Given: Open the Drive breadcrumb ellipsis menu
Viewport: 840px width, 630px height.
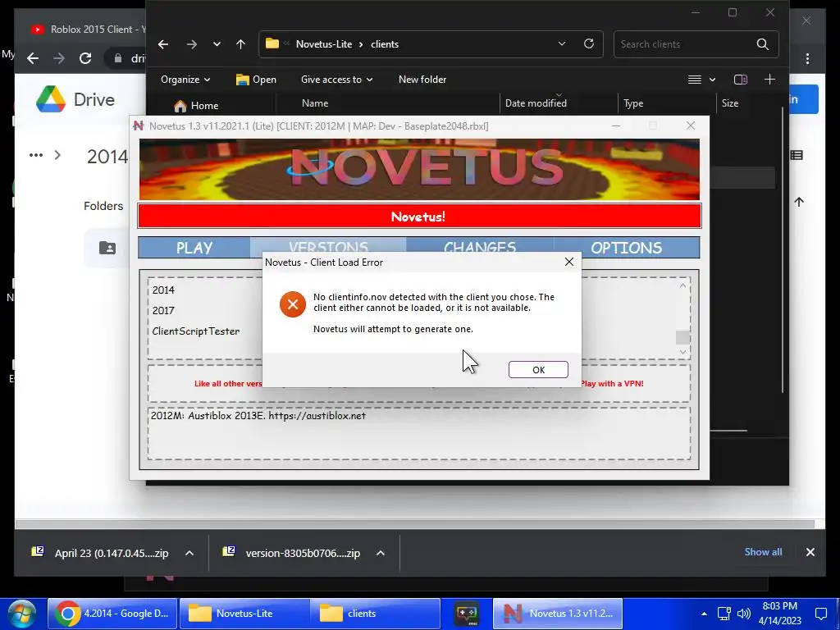Looking at the screenshot, I should (x=36, y=155).
